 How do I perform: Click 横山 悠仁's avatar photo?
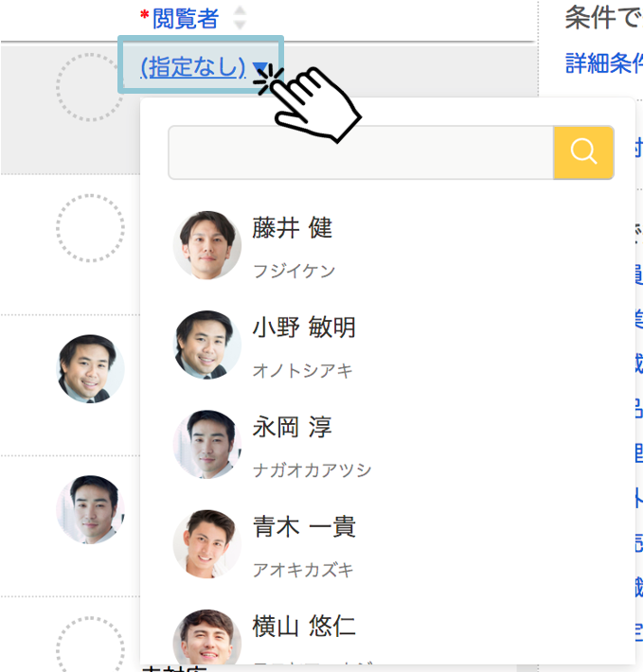click(207, 637)
